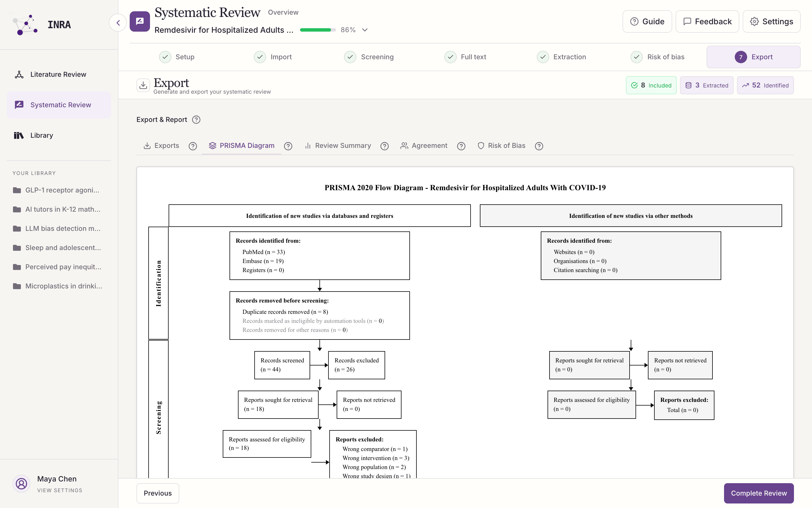The height and width of the screenshot is (508, 812).
Task: Click 'Wrong intervention (n = 3)' text
Action: pyautogui.click(x=376, y=458)
